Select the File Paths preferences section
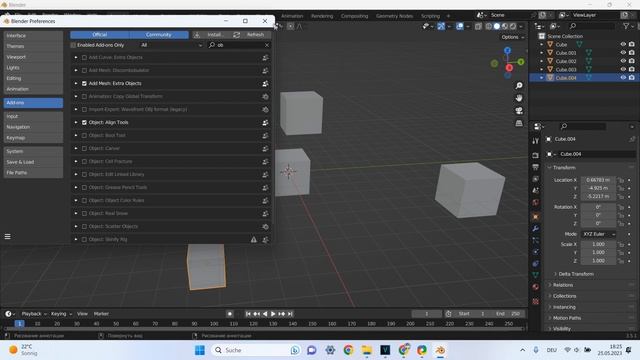This screenshot has width=640, height=360. (33, 173)
